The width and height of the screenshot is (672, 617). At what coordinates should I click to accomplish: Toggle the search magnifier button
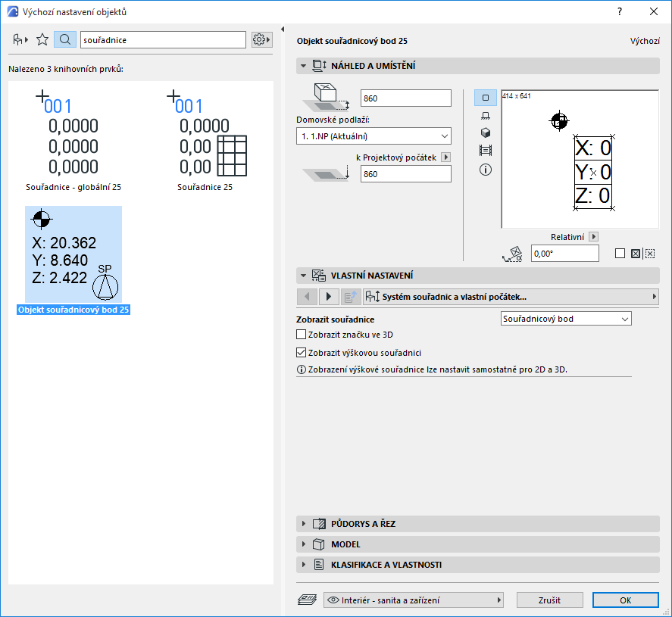(x=65, y=40)
